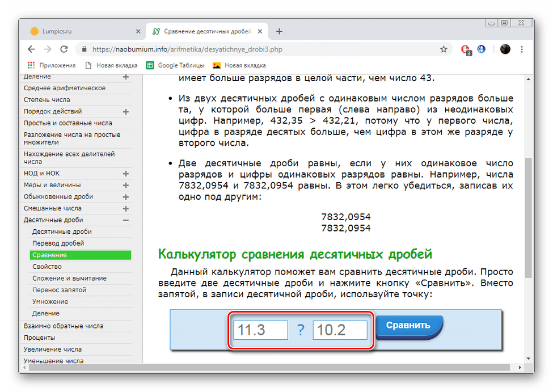Click the horizontal scrollbar thumb
Viewport: 553px width, 392px height.
point(269,368)
